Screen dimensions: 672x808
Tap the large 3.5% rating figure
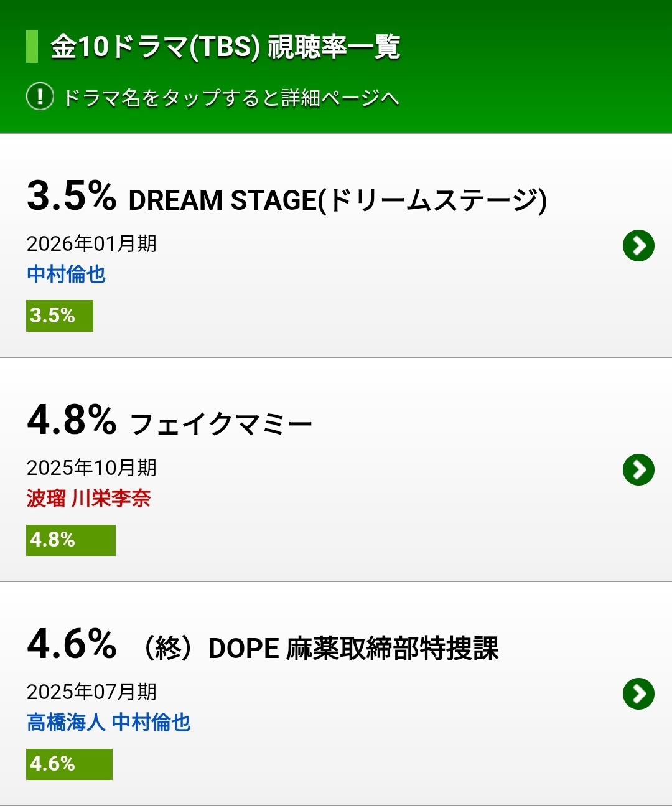pyautogui.click(x=72, y=195)
